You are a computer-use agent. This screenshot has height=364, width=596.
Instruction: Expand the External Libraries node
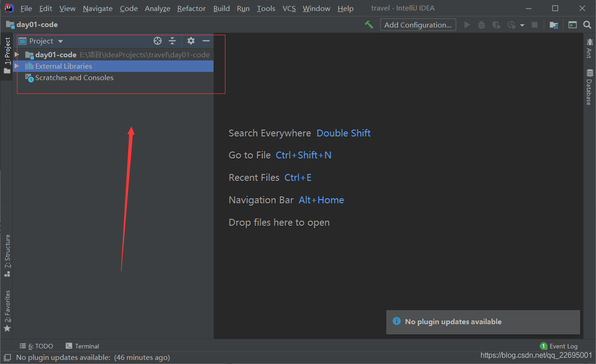[17, 66]
